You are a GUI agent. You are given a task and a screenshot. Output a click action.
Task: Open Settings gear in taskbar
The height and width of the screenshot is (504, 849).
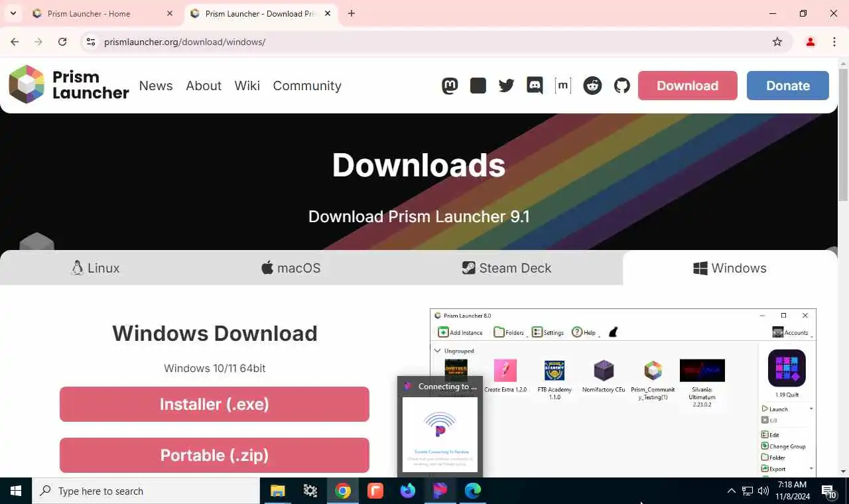click(x=310, y=491)
